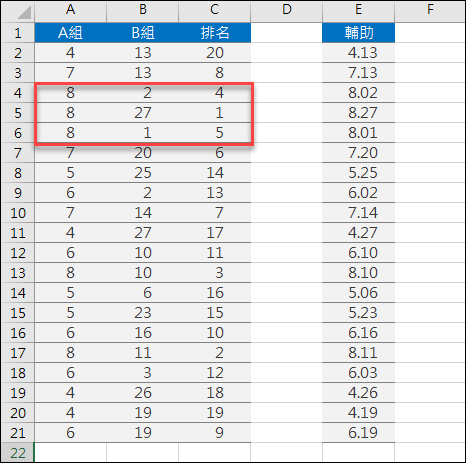Click A組 cell 4 in row 2

coord(70,53)
